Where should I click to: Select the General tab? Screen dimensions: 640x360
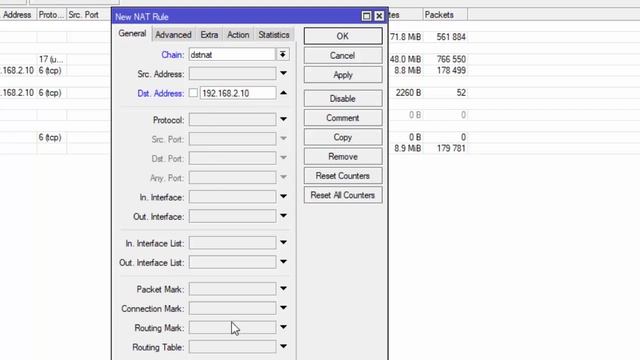132,33
